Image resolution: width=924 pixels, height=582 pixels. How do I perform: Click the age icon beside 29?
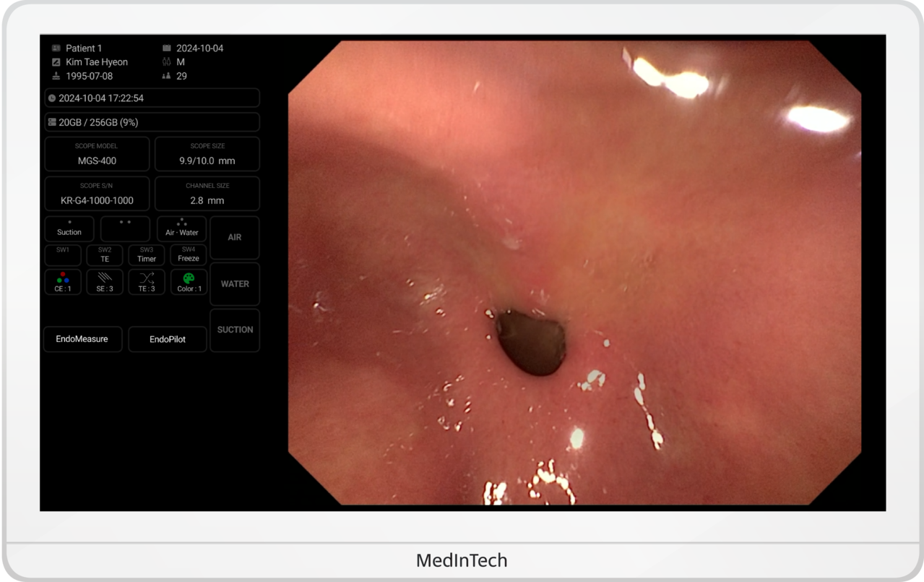[x=167, y=76]
